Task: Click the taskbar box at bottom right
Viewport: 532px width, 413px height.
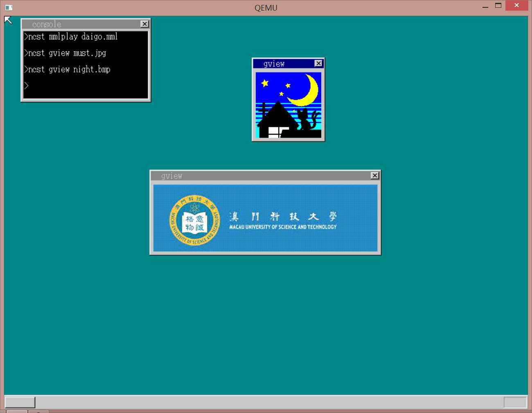Action: coord(515,402)
